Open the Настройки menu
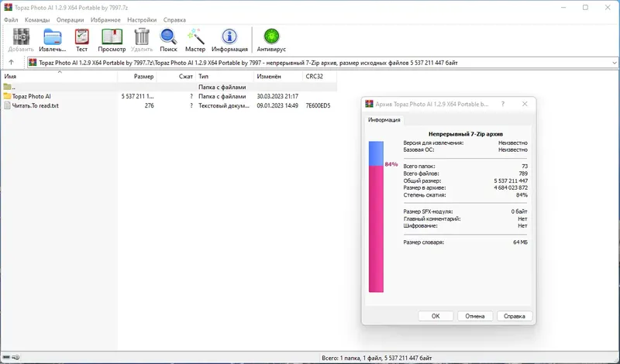 (x=142, y=20)
